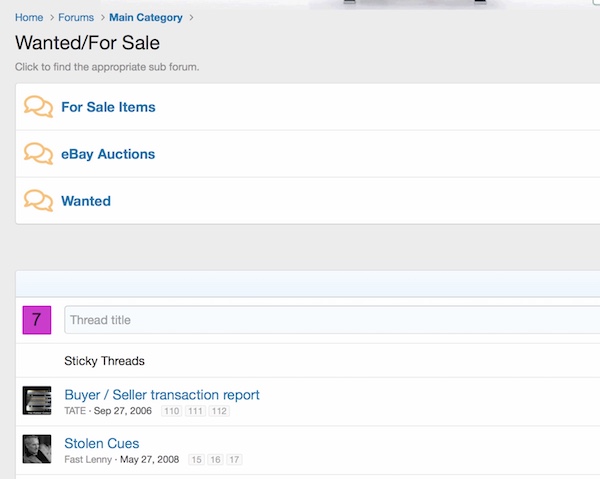Open Fast Lenny's avatar thumbnail
The width and height of the screenshot is (600, 479).
[x=37, y=449]
